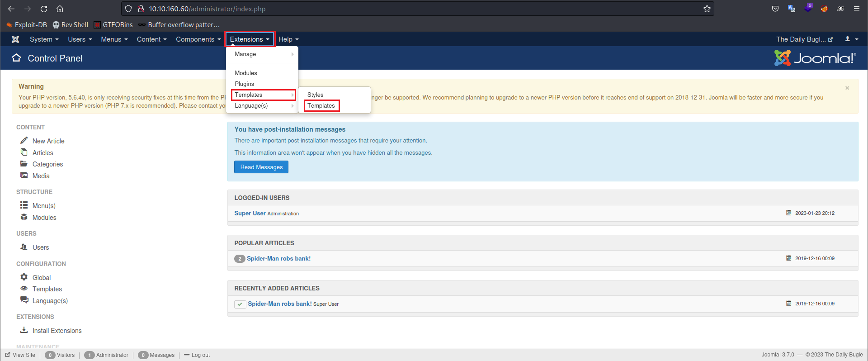The height and width of the screenshot is (361, 868).
Task: Expand the Components dropdown menu
Action: (x=198, y=39)
